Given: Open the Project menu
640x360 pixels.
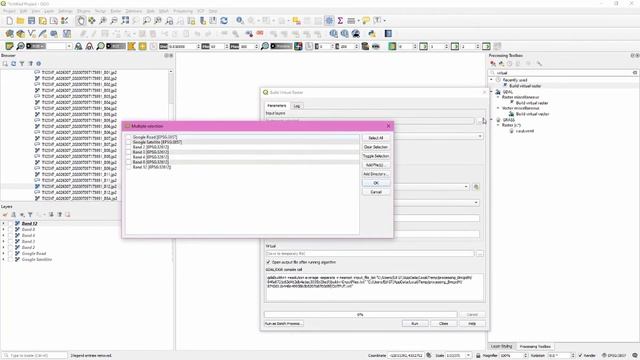Looking at the screenshot, I should tap(9, 11).
